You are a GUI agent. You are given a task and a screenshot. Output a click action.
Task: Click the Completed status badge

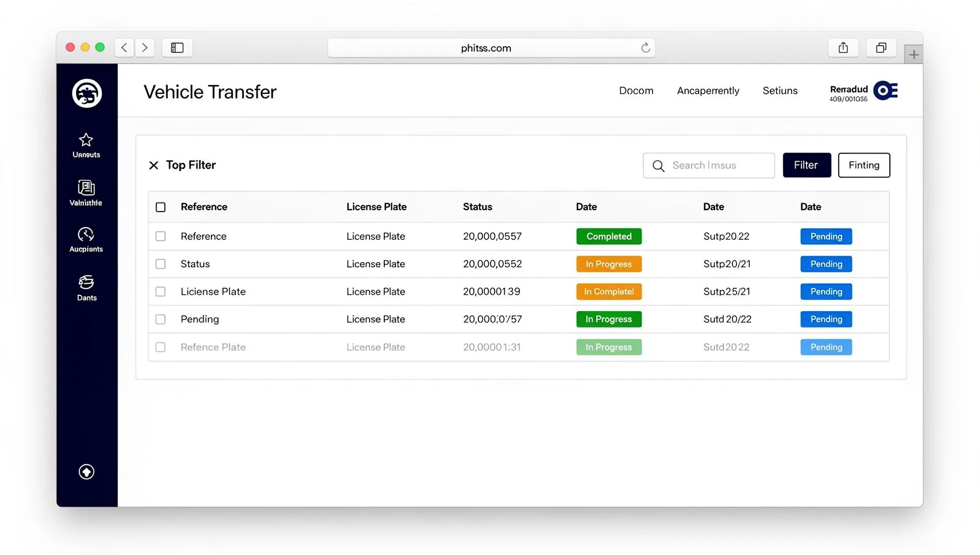[x=609, y=236]
